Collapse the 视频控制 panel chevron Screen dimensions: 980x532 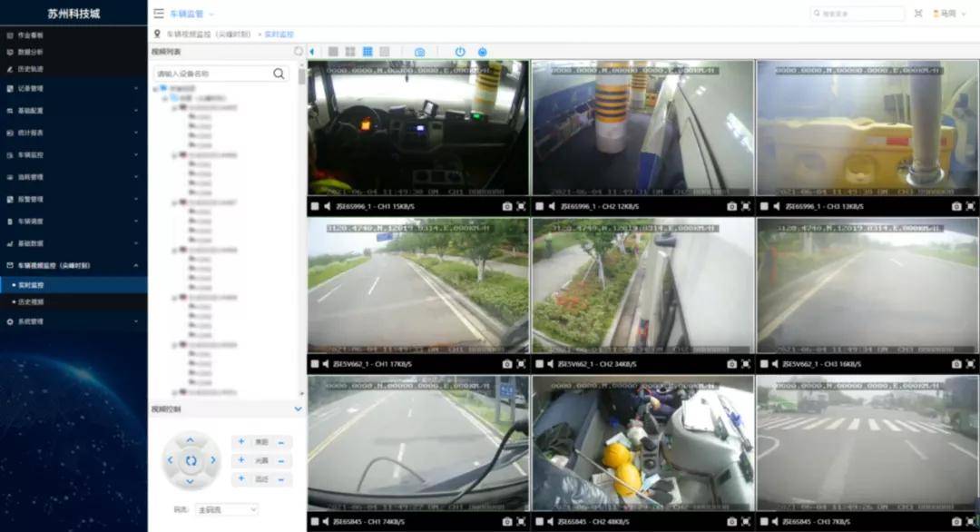click(298, 409)
